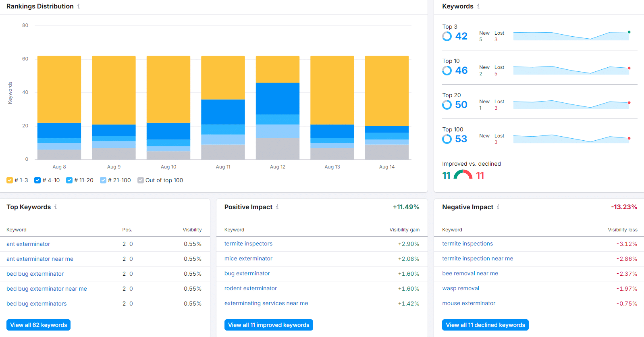Uncheck the # 4-10 legend checkbox
This screenshot has height=337, width=644.
37,180
